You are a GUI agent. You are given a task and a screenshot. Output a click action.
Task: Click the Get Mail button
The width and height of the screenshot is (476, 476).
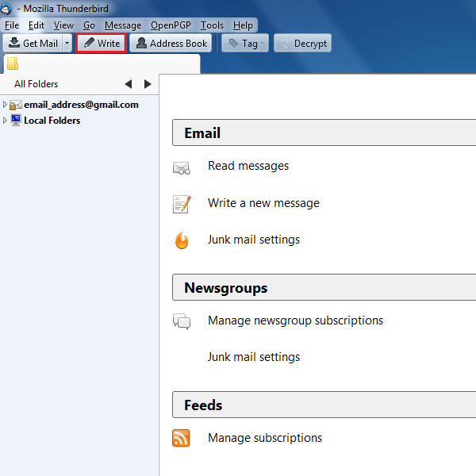click(x=33, y=43)
